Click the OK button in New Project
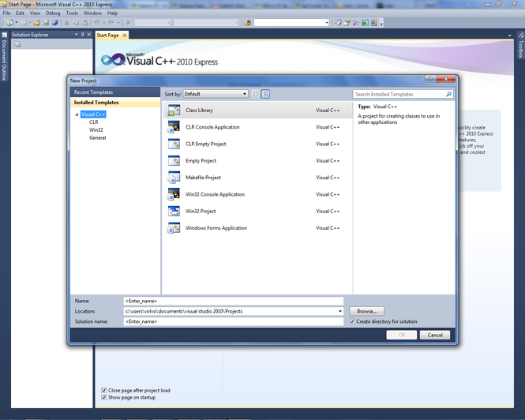The height and width of the screenshot is (420, 525). (x=402, y=335)
